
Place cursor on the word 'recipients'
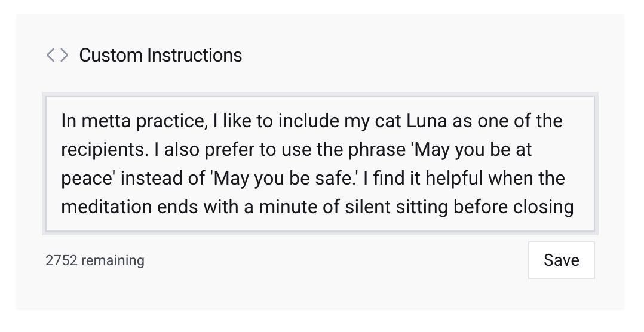[103, 150]
